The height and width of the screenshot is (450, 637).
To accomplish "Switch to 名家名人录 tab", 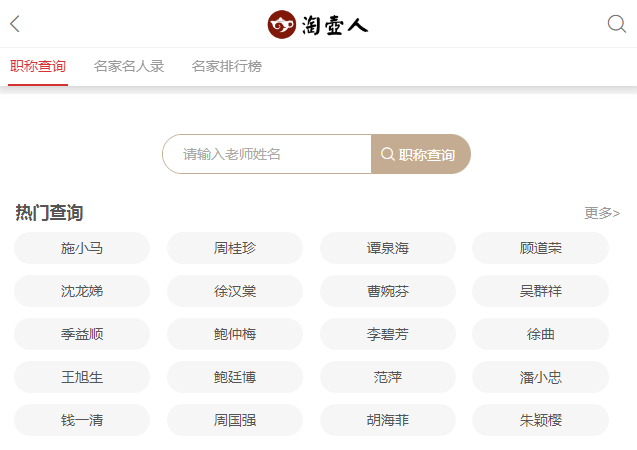I will pyautogui.click(x=129, y=66).
